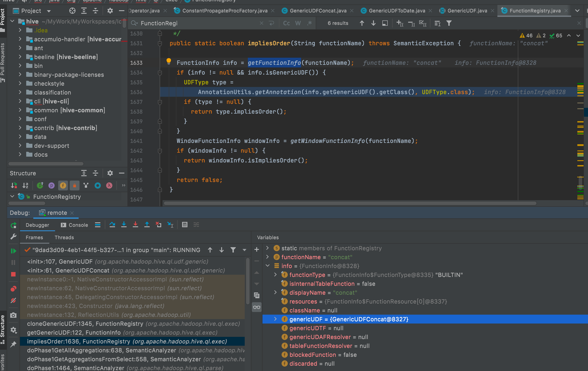
Task: Click the Mute Breakpoints icon
Action: tap(13, 300)
